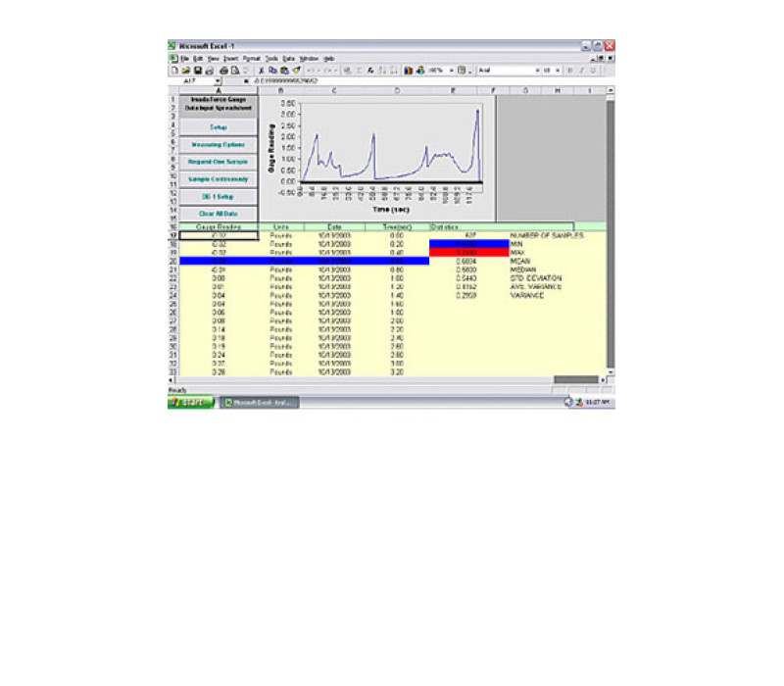Click the Name Box showing A17
This screenshot has height=686, width=784.
coord(192,81)
